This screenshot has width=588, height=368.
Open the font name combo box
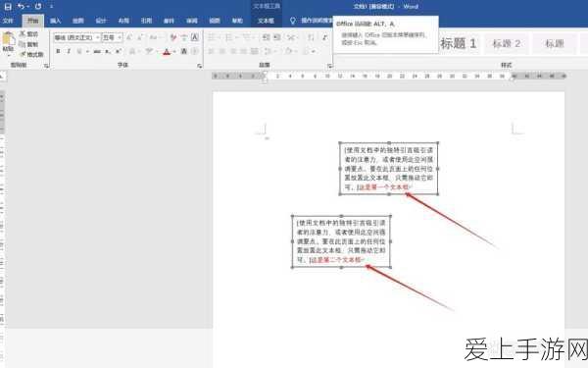[77, 37]
